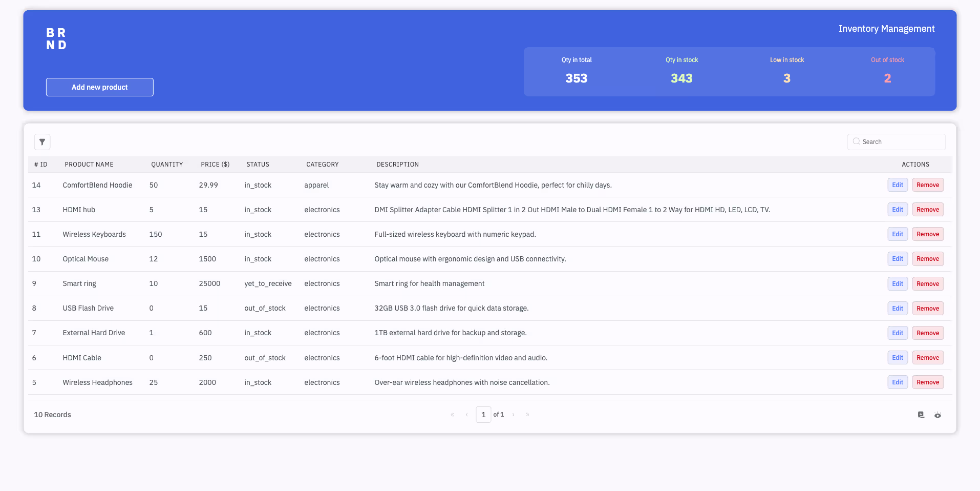This screenshot has width=980, height=491.
Task: Remove the ComfortBlend Hoodie product
Action: [928, 185]
